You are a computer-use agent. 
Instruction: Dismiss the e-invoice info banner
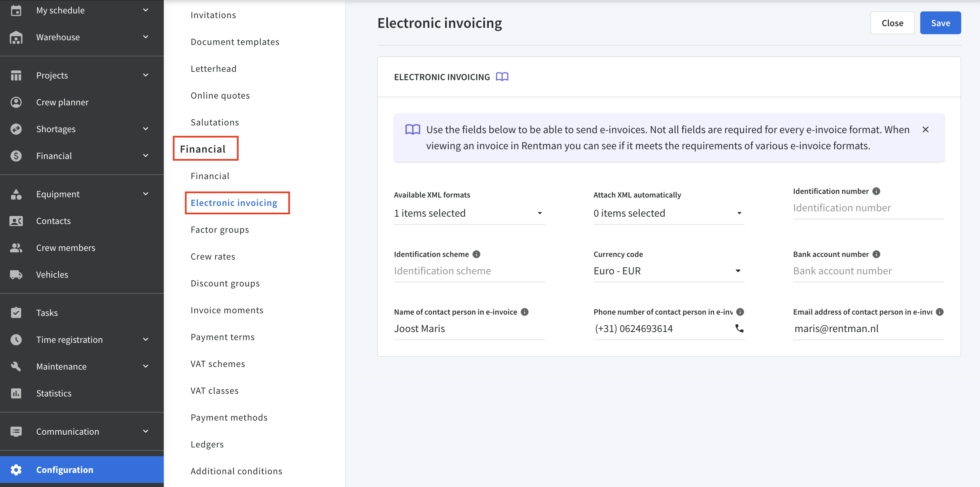pyautogui.click(x=926, y=130)
